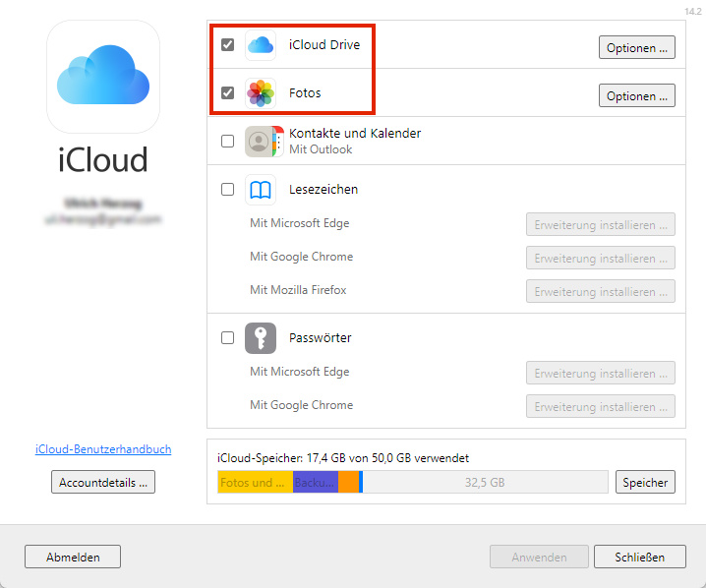
Task: Click the Fotos label
Action: click(305, 93)
